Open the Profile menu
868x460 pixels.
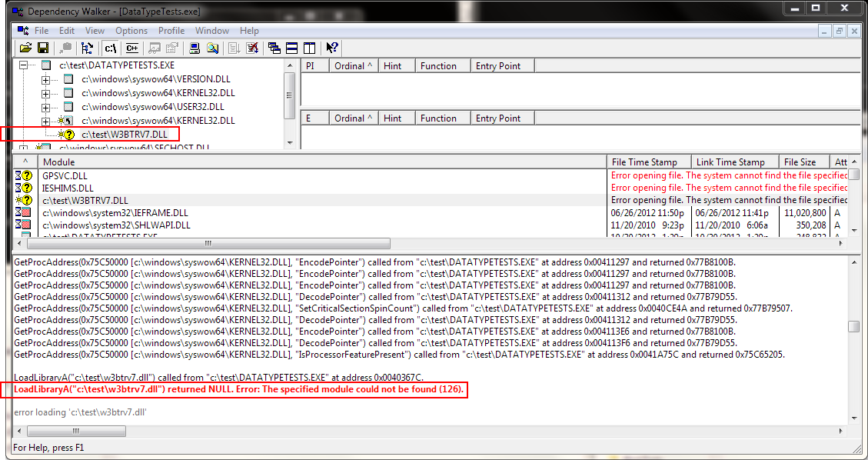pyautogui.click(x=171, y=31)
